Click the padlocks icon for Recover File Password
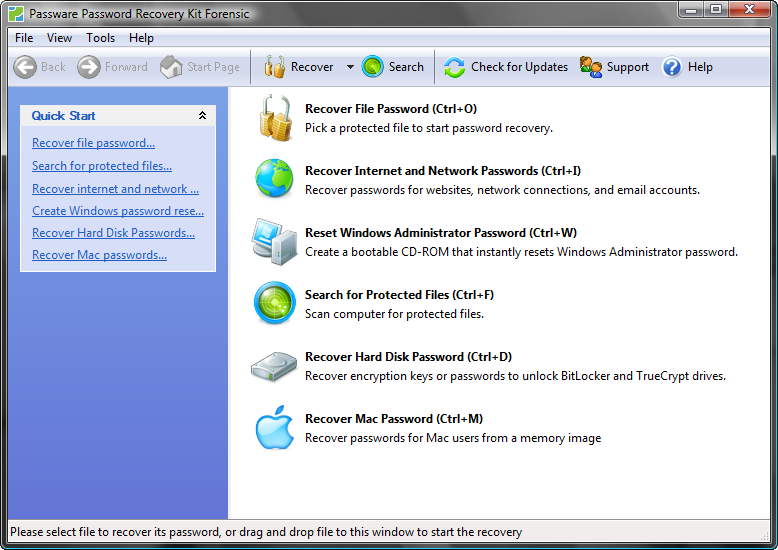This screenshot has height=550, width=778. 275,118
